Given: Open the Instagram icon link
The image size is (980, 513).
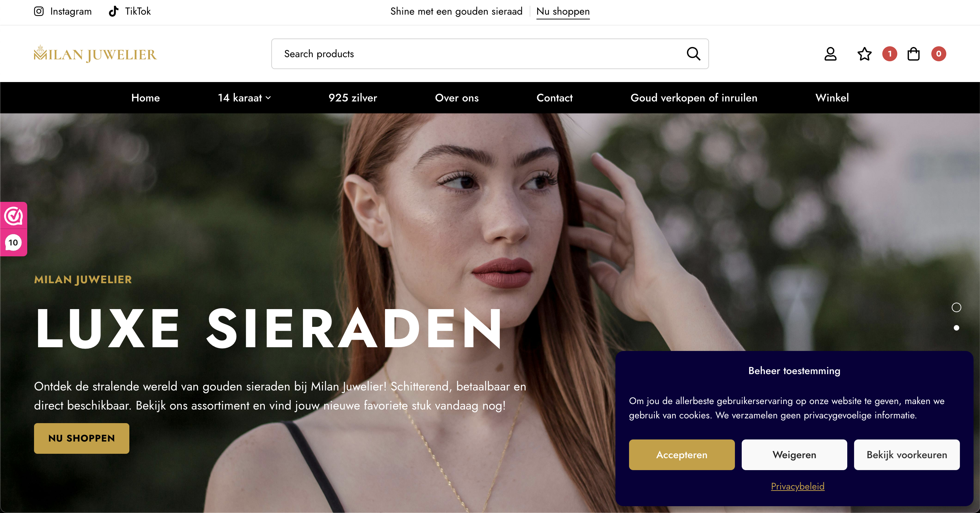Looking at the screenshot, I should pos(39,12).
